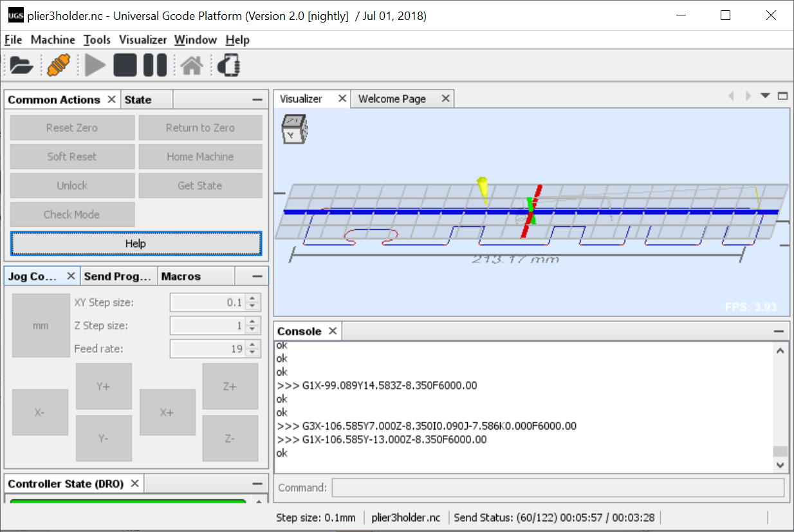
Task: Jog with the Y+ button
Action: (x=104, y=387)
